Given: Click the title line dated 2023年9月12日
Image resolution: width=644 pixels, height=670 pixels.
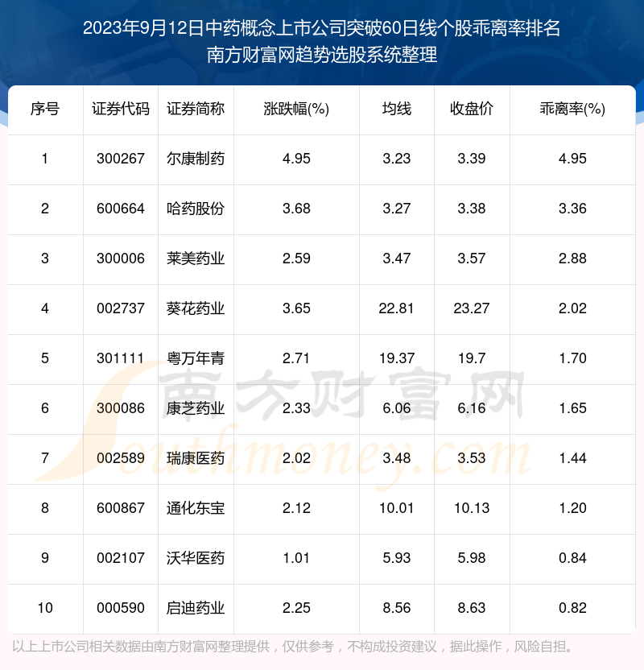Looking at the screenshot, I should pos(321,28).
